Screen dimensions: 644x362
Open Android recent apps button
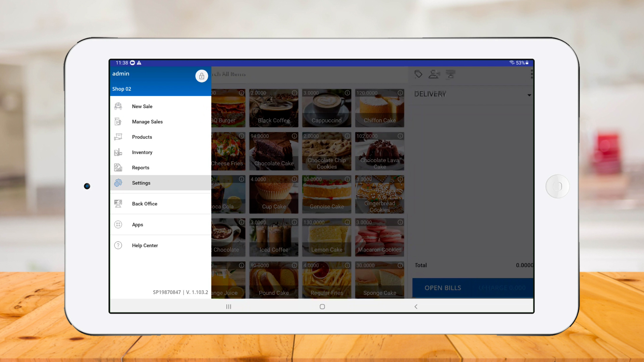(x=229, y=307)
